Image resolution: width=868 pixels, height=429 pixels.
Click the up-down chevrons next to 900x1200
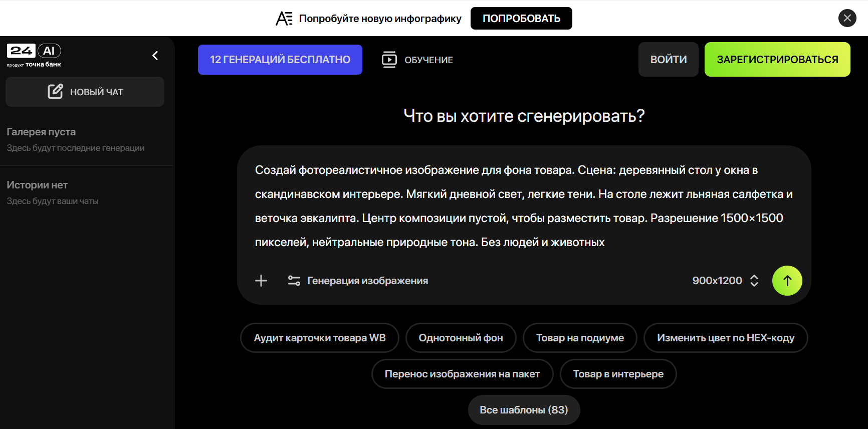point(754,281)
